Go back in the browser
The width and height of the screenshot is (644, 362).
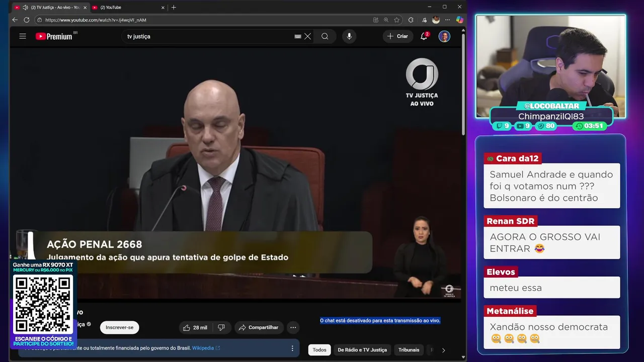coord(15,20)
